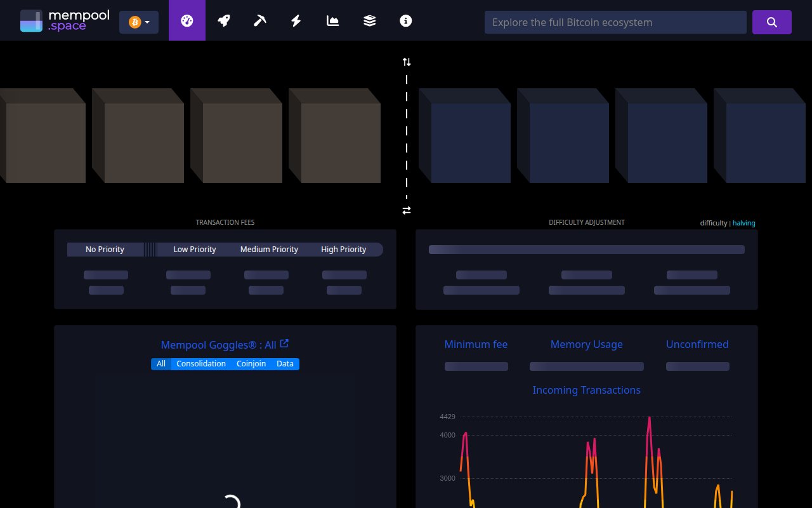Open the documentation layers icon
812x508 pixels.
pos(369,21)
